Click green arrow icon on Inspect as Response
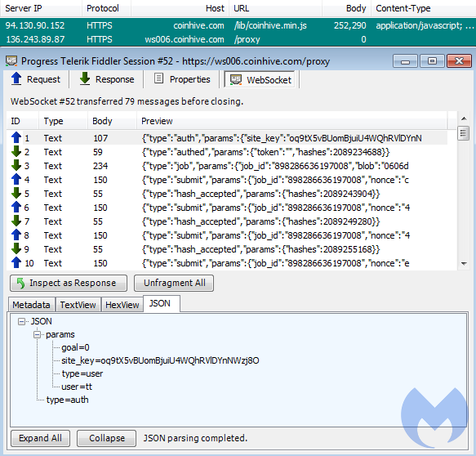Viewport: 476px width, 456px height. coord(20,283)
